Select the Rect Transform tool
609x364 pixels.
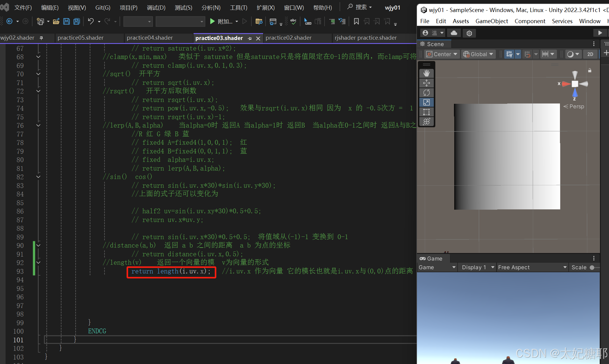point(427,112)
